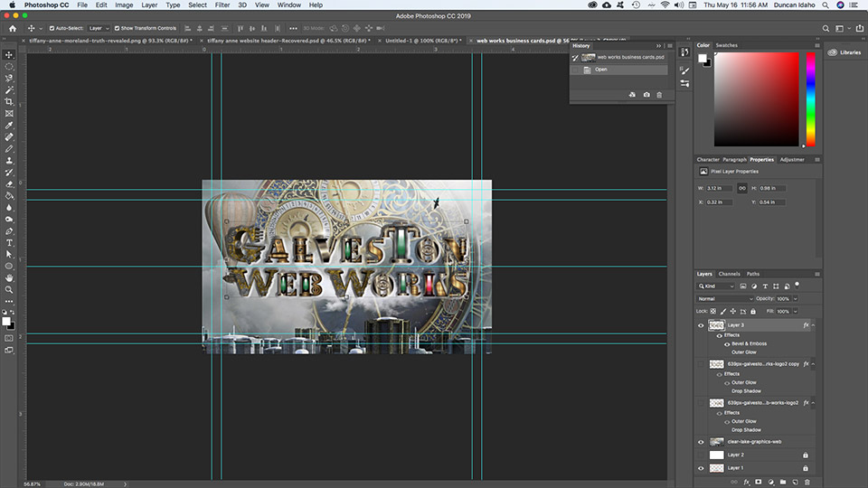Viewport: 868px width, 488px height.
Task: Lock all layer attributes icon
Action: pyautogui.click(x=753, y=312)
